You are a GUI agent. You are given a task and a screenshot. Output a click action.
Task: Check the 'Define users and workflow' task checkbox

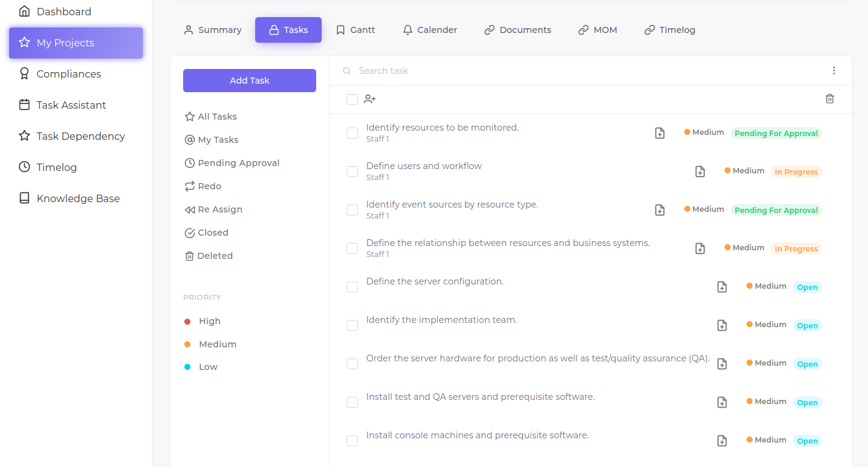pyautogui.click(x=352, y=172)
